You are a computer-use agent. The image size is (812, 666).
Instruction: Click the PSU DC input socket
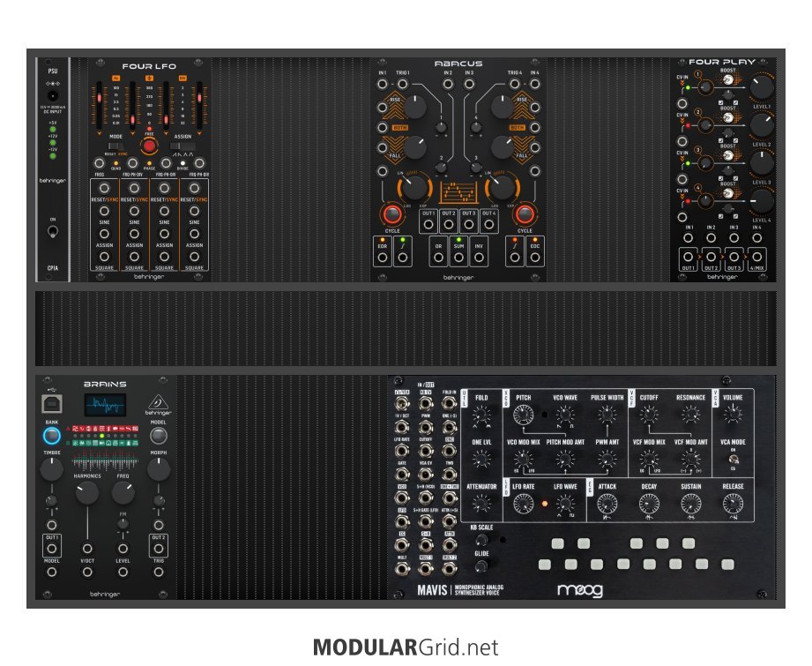[52, 95]
